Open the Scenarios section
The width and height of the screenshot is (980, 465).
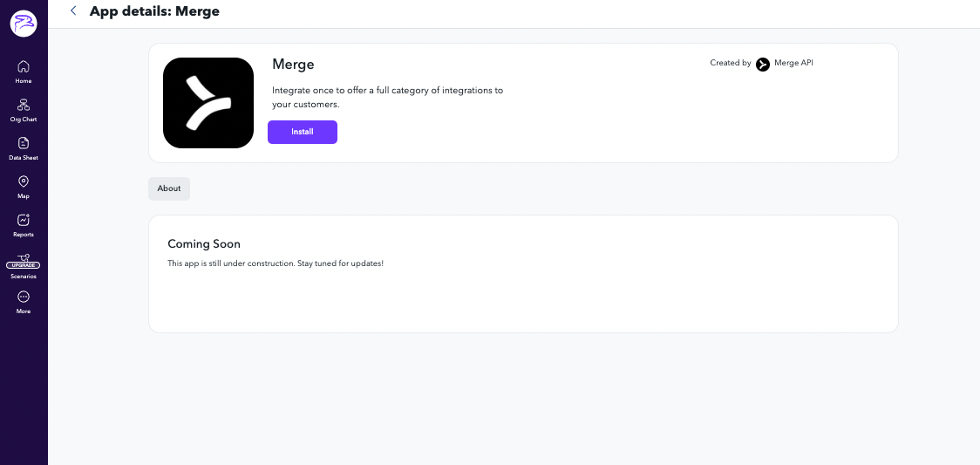24,276
